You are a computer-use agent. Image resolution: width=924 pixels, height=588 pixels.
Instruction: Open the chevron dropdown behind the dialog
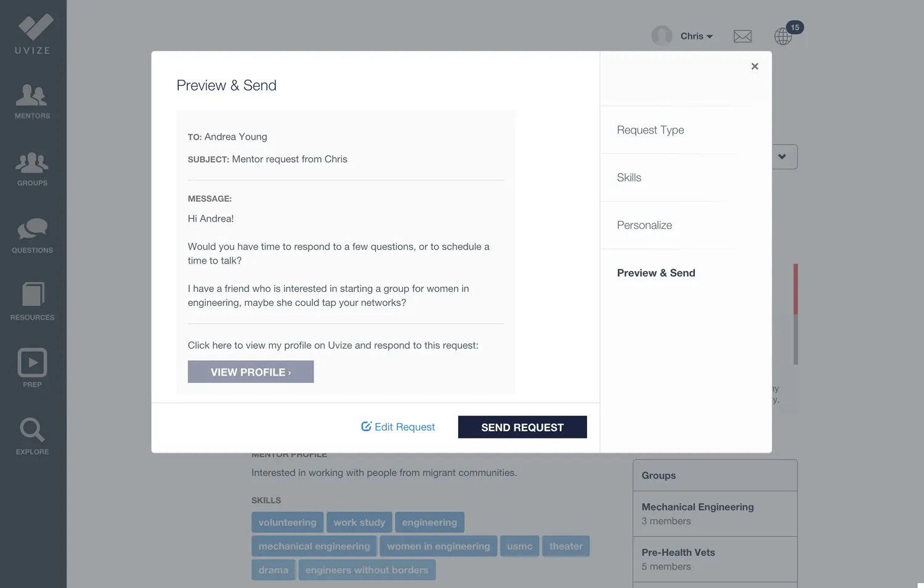coord(782,157)
